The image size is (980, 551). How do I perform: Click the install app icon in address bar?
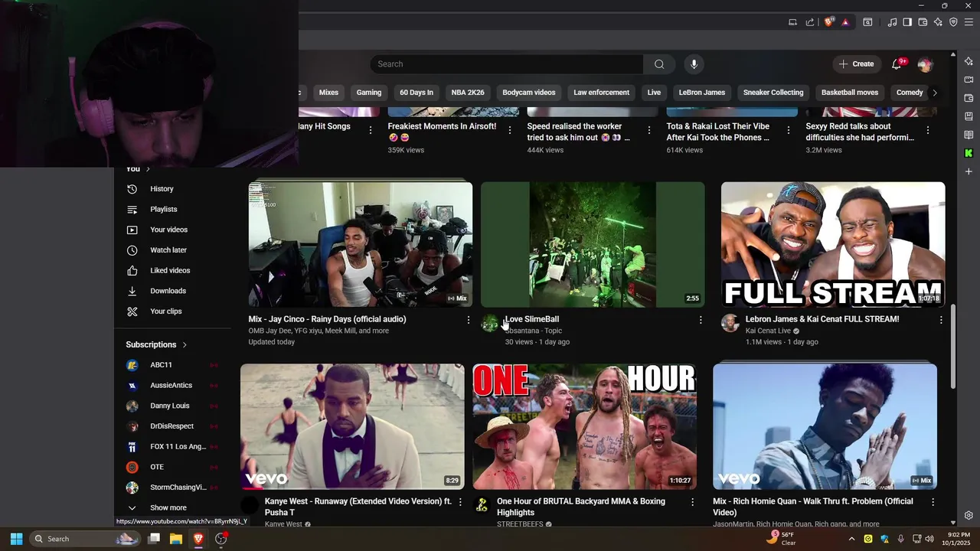[793, 22]
